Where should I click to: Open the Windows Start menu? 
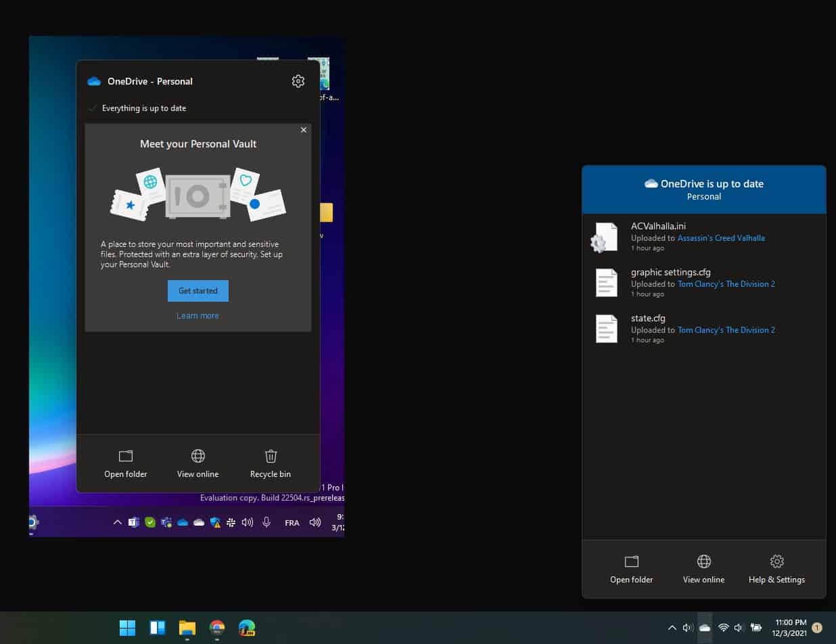pos(127,628)
